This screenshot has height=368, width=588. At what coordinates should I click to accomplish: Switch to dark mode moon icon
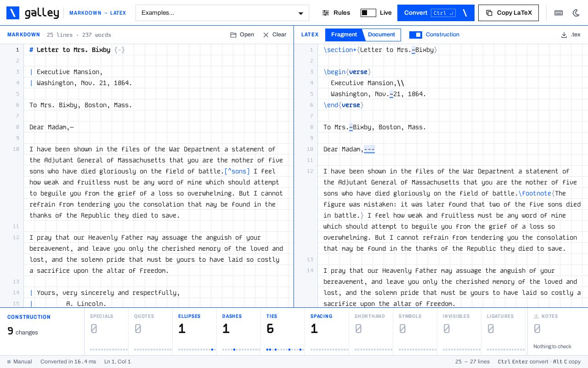576,13
